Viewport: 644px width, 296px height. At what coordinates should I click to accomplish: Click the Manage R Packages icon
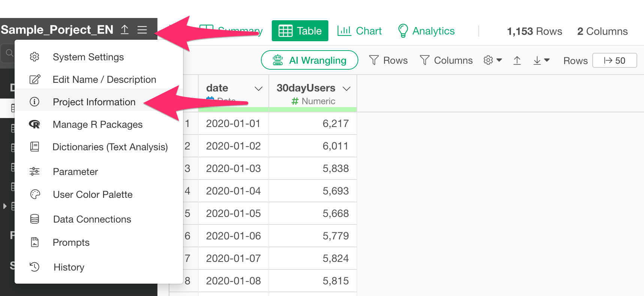(34, 124)
